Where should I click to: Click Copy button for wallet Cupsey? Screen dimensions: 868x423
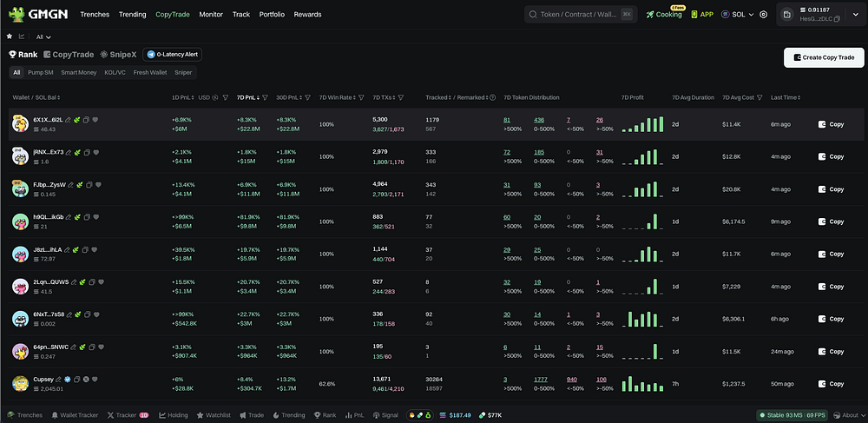[831, 384]
